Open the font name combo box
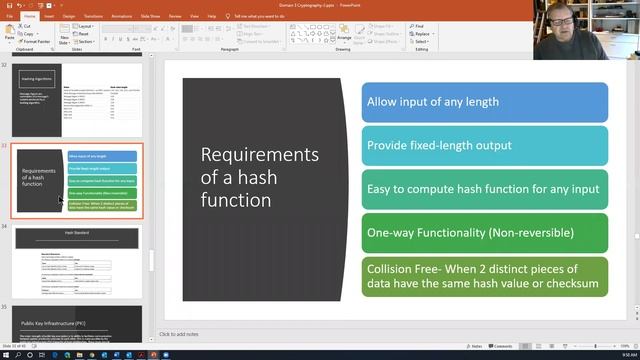Screen dimensions: 640x360 point(117,29)
